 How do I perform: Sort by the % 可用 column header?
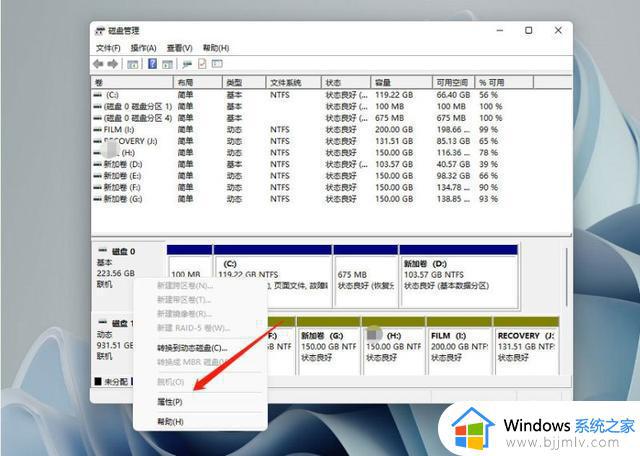tap(504, 82)
